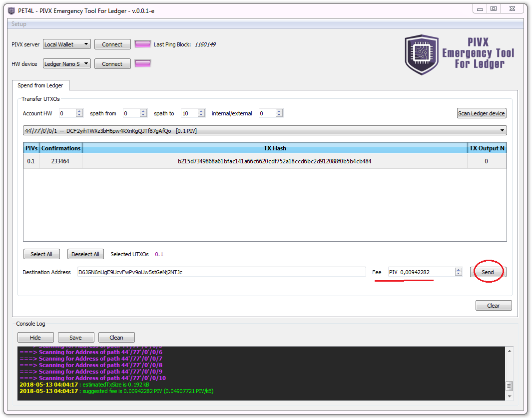Click log line for path 44'/77'/0'/0/10

pyautogui.click(x=92, y=378)
